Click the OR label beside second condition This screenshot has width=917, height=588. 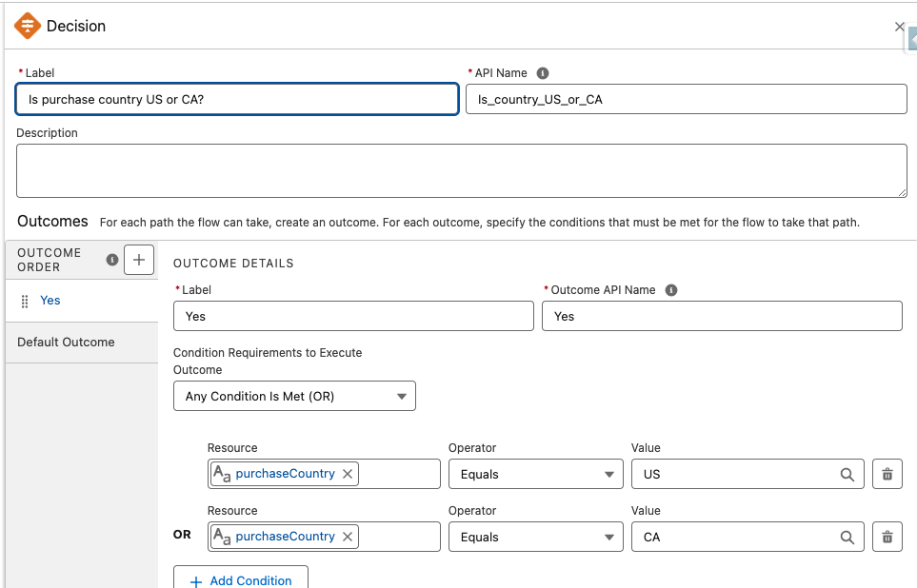(182, 534)
